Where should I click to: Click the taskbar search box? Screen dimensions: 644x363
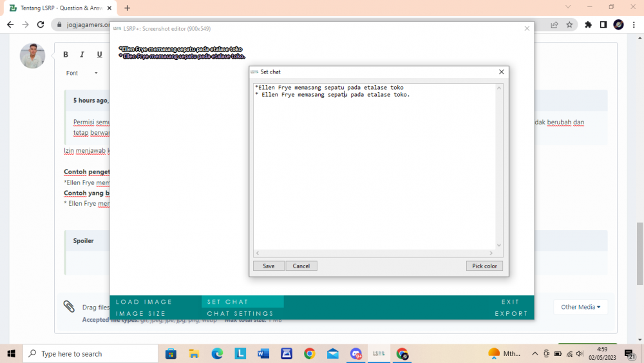coord(90,353)
